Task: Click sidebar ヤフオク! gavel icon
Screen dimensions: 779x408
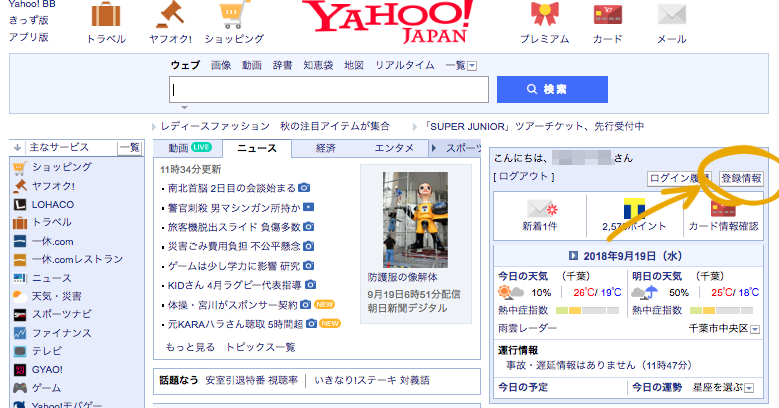Action: coord(19,186)
